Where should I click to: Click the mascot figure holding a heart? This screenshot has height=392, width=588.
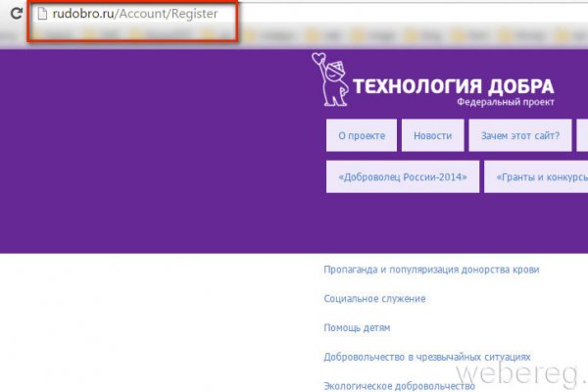pyautogui.click(x=330, y=80)
